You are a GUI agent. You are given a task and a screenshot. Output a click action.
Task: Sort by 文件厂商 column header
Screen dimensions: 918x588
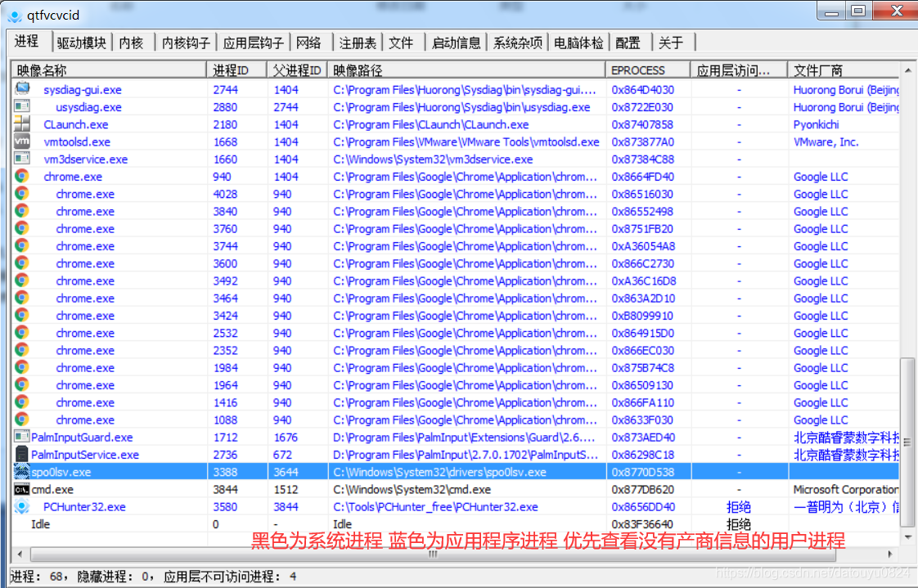[x=844, y=70]
